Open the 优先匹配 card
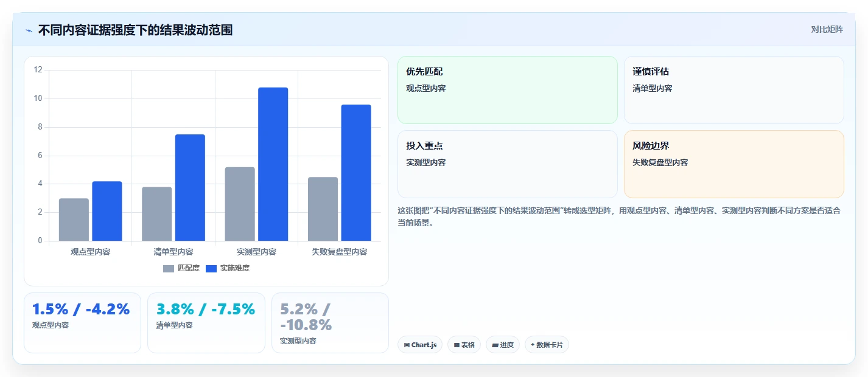Image resolution: width=868 pixels, height=377 pixels. point(508,90)
